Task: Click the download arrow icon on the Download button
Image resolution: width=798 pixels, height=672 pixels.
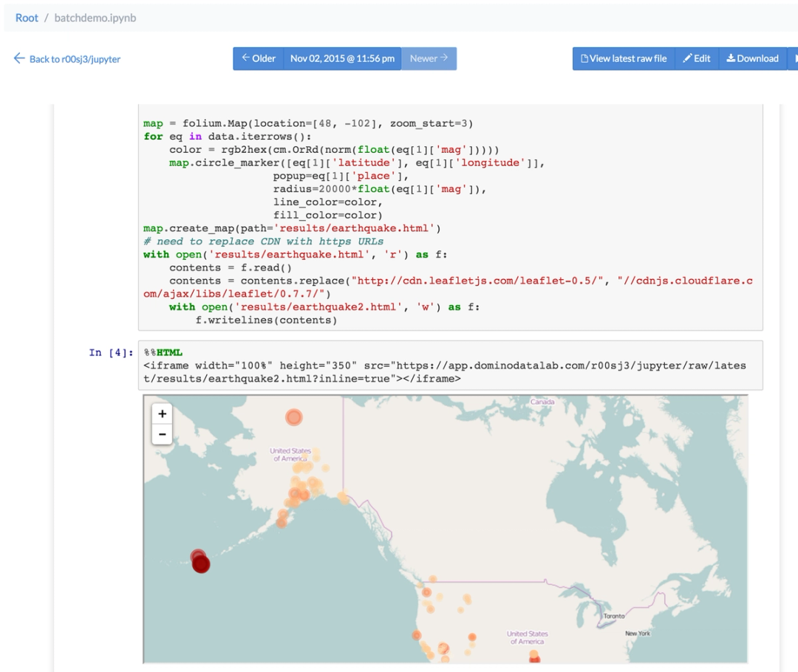Action: coord(730,58)
